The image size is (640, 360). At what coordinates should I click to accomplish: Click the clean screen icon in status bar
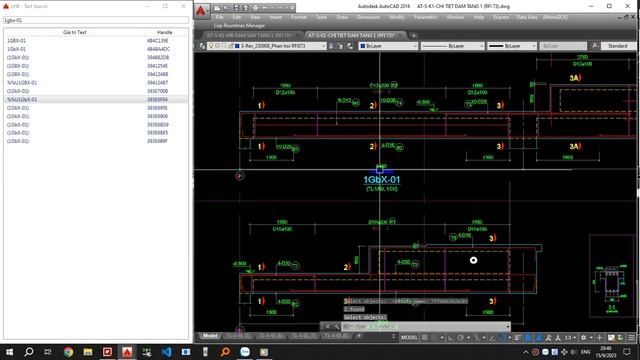click(621, 338)
